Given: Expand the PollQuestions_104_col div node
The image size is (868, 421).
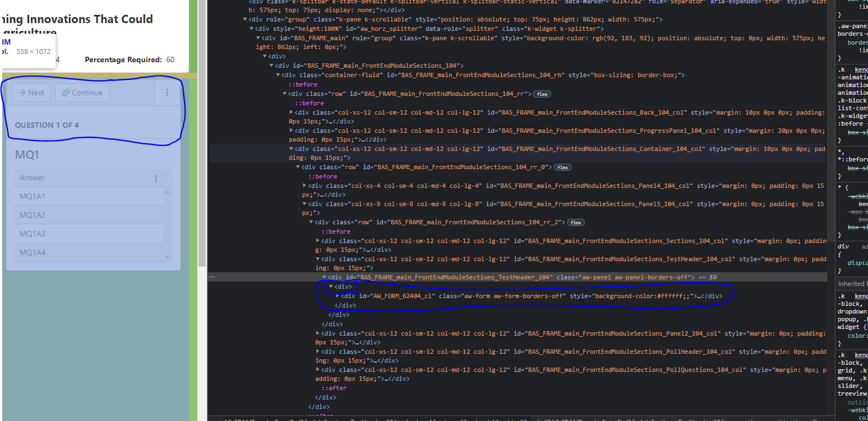Looking at the screenshot, I should point(318,370).
